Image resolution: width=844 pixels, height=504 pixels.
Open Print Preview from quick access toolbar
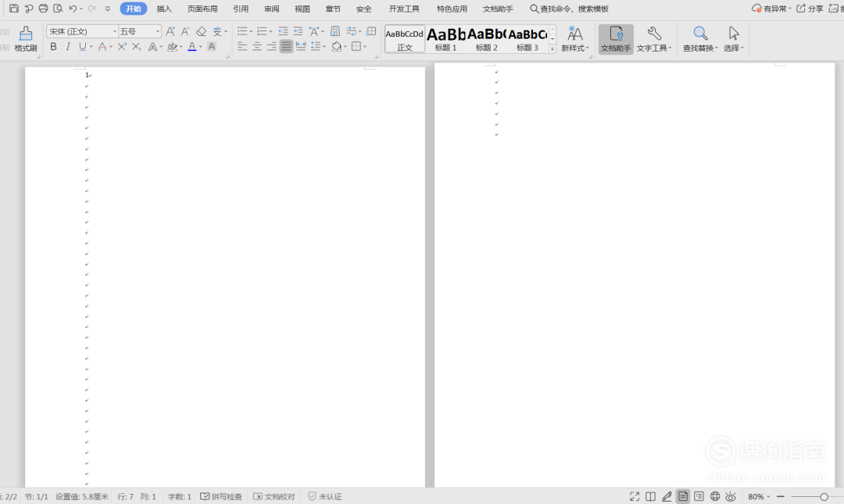(x=58, y=9)
